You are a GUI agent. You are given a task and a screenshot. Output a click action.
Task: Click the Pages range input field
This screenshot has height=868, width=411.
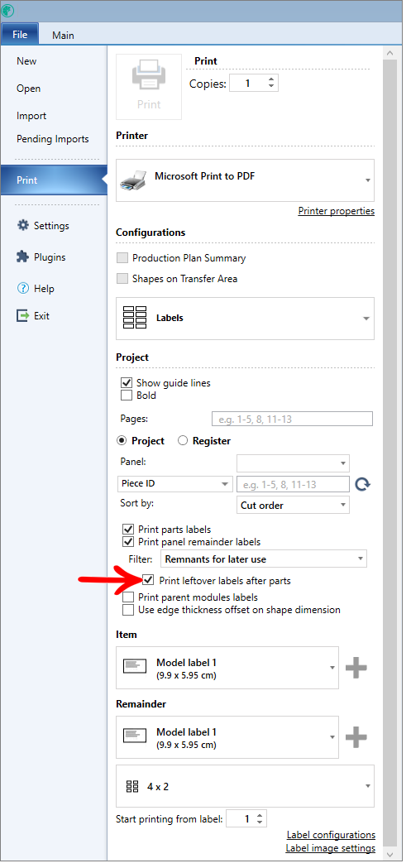292,419
